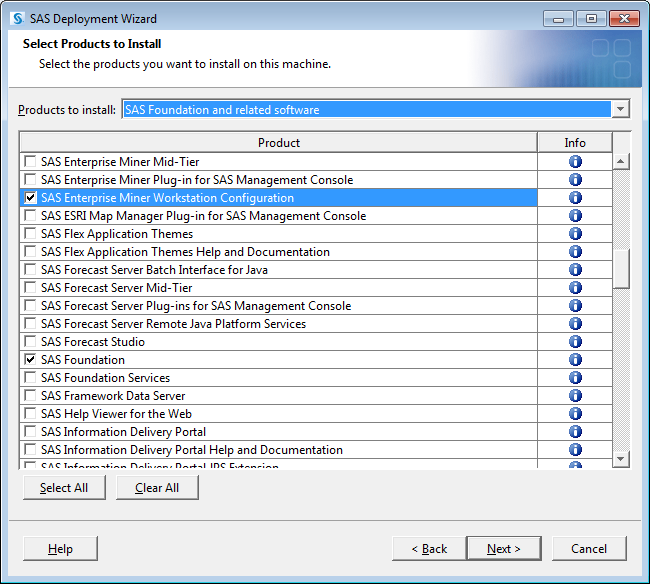Screen dimensions: 650x584
Task: Open info for SAS Help Viewer for the Web
Action: pyautogui.click(x=575, y=414)
